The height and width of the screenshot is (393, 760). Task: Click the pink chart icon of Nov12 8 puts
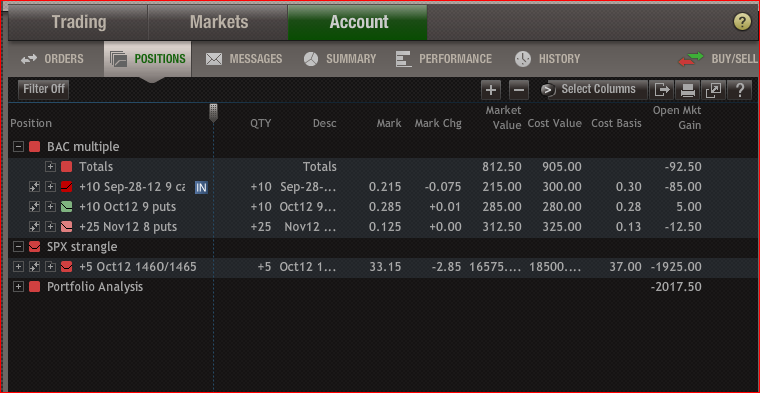[66, 227]
